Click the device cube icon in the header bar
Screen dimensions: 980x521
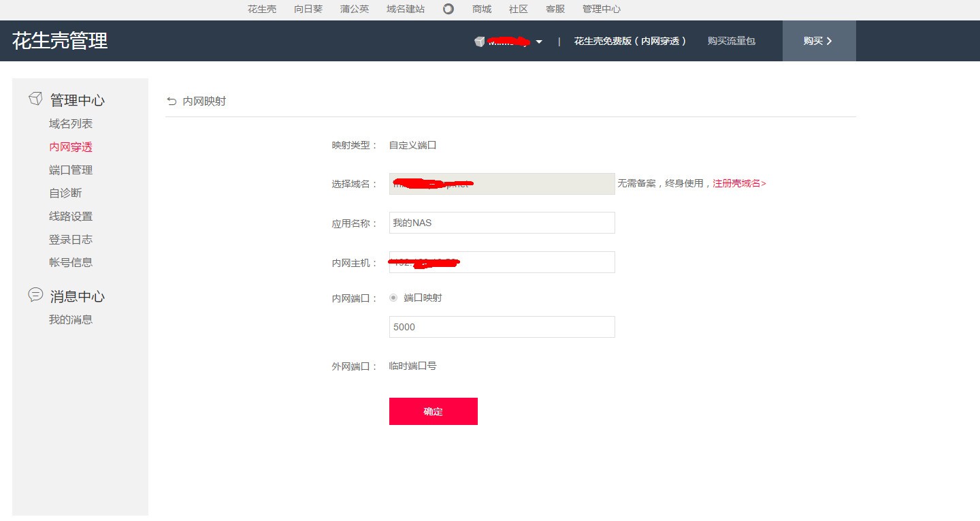(480, 40)
